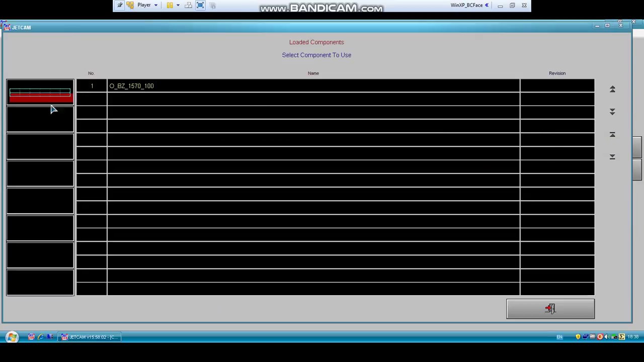Click the exit door button
This screenshot has height=362, width=644.
(550, 309)
